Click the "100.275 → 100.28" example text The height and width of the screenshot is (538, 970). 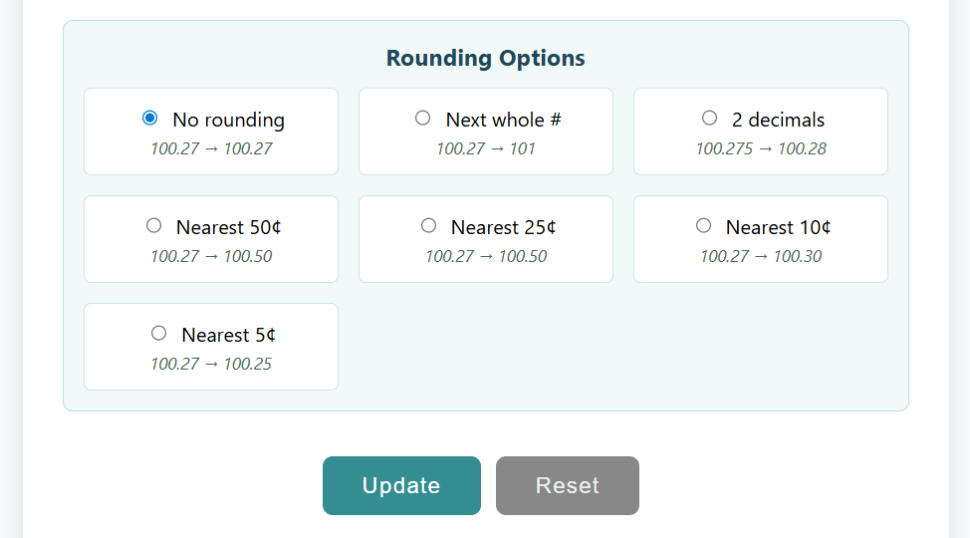tap(760, 149)
